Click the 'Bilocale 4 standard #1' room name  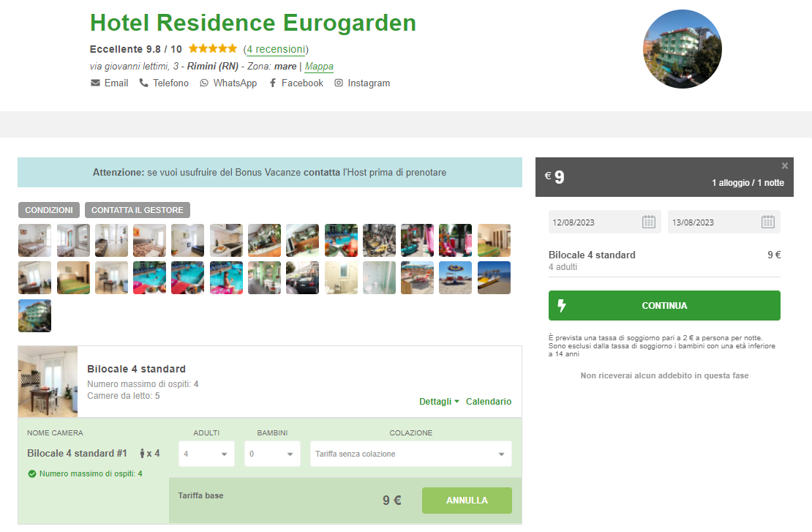77,453
